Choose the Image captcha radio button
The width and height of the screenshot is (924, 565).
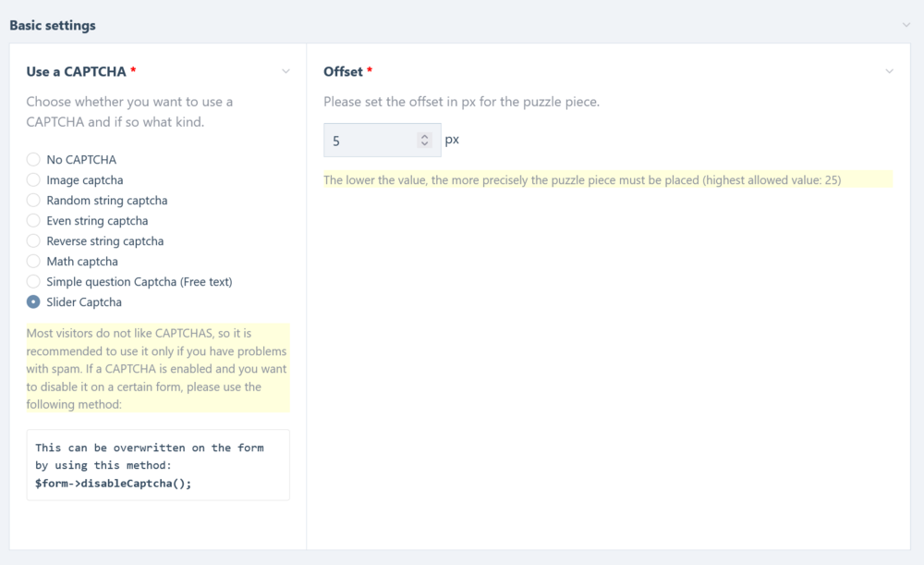[33, 180]
